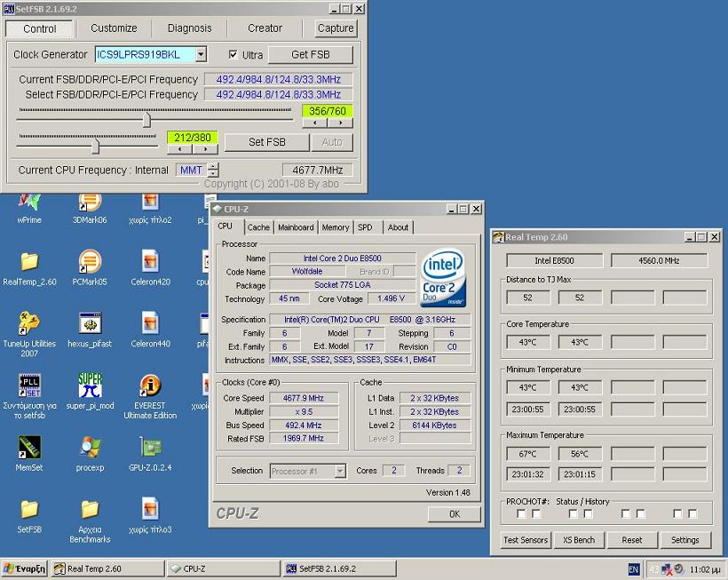This screenshot has height=580, width=728.
Task: Switch to the Cache tab in CPU-Z
Action: pos(258,227)
